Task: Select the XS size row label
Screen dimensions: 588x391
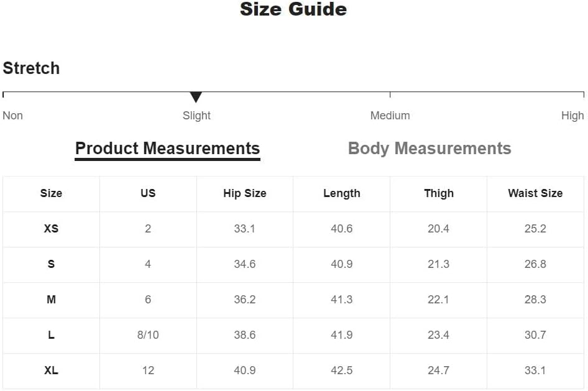Action: pos(51,229)
